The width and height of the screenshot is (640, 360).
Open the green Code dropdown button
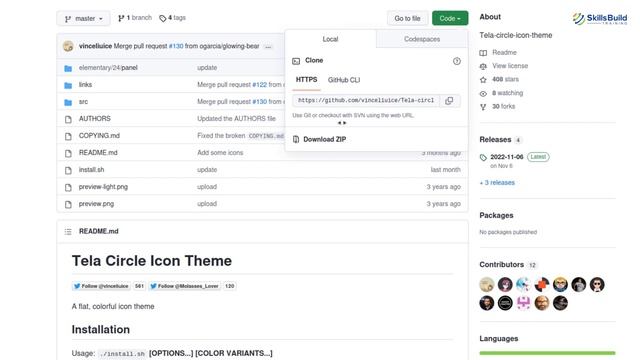(x=450, y=18)
